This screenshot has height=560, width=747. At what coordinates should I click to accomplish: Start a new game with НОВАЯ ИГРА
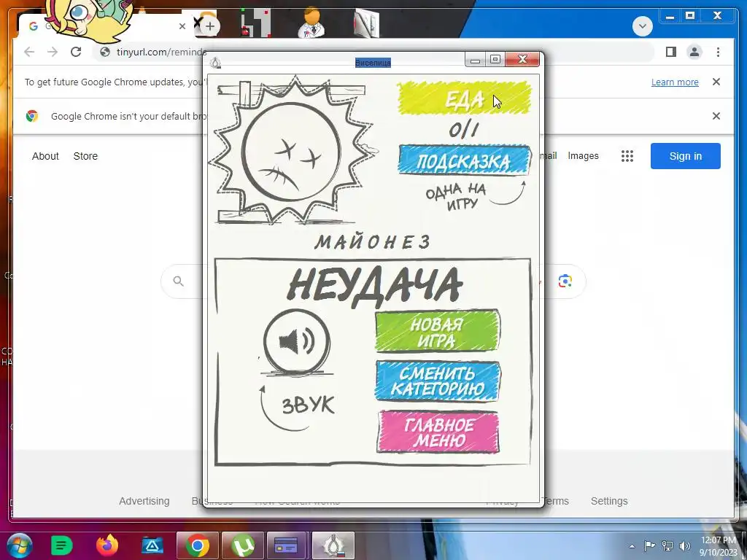pos(438,332)
